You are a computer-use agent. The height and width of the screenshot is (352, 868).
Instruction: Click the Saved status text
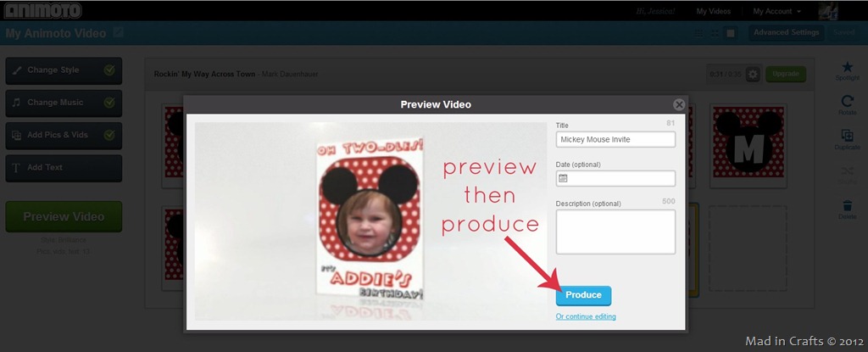click(843, 33)
